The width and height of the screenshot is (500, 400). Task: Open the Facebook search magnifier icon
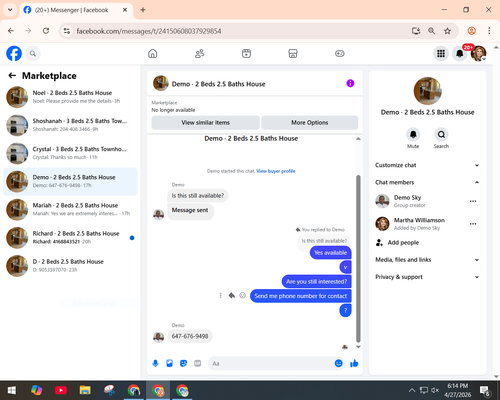[33, 53]
